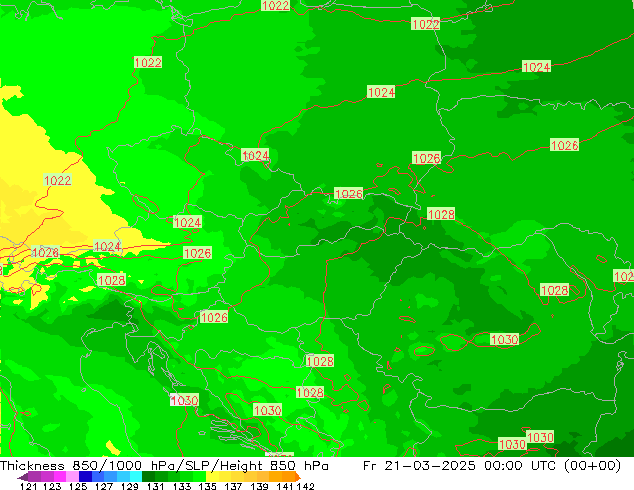
Task: Click legend value 127
Action: tap(104, 486)
